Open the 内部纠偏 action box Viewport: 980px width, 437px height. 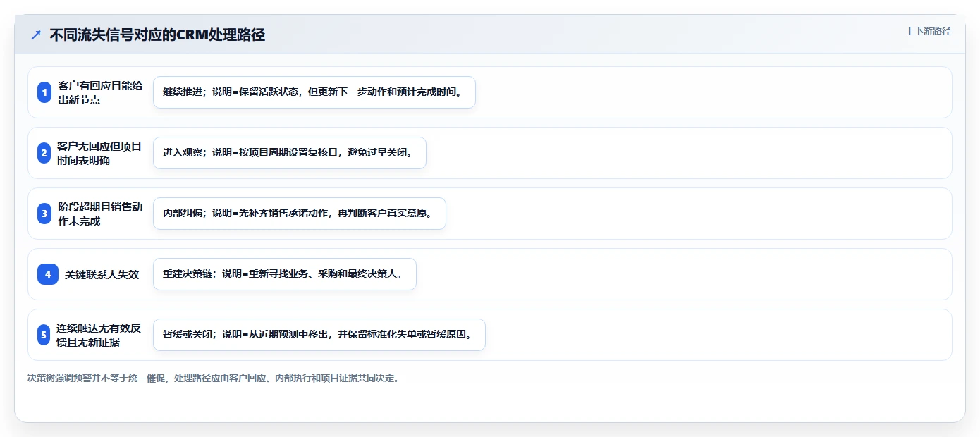click(x=300, y=214)
